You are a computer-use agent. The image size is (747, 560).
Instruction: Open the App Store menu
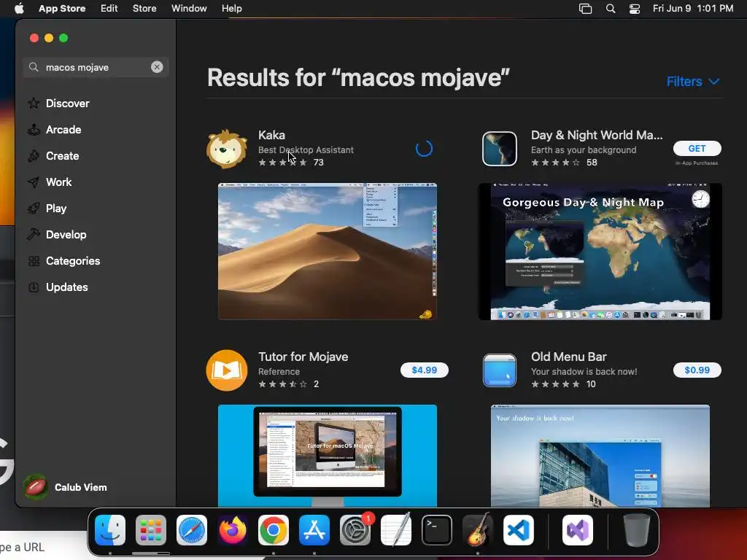pos(62,9)
